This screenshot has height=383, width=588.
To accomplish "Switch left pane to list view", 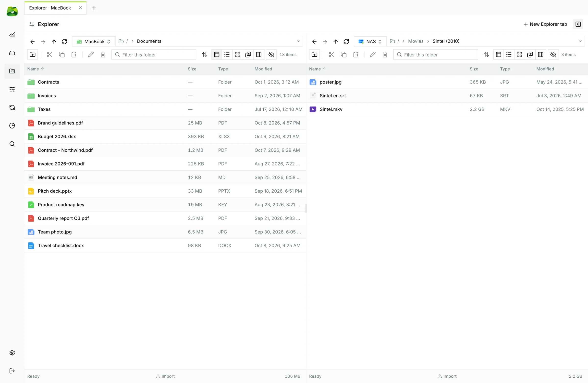I will 227,55.
